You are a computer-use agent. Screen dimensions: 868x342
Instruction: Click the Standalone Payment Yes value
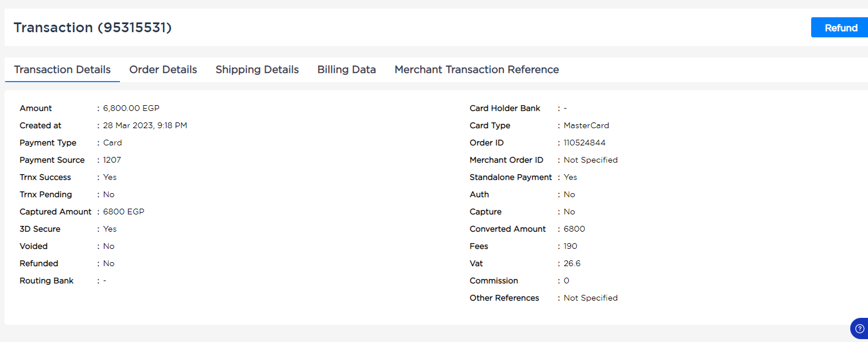pyautogui.click(x=571, y=177)
